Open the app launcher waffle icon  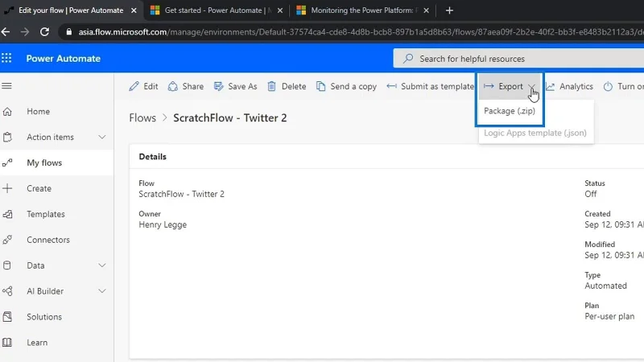(x=6, y=58)
